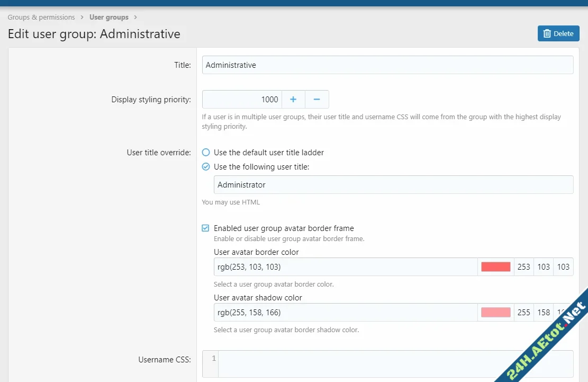Click the Display styling priority number field
588x382 pixels.
click(x=242, y=100)
